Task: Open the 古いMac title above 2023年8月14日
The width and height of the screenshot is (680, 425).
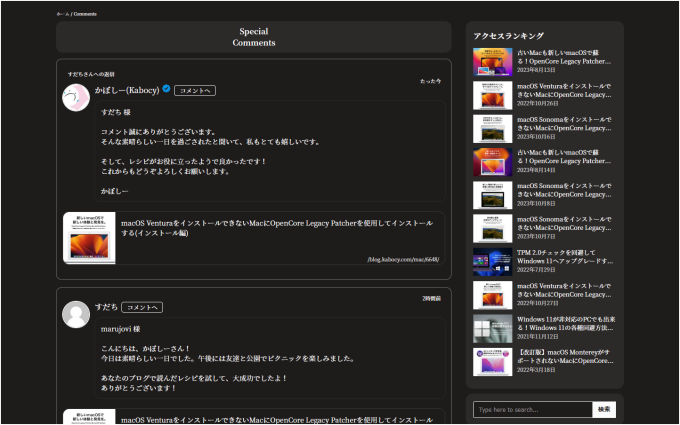Action: (564, 157)
